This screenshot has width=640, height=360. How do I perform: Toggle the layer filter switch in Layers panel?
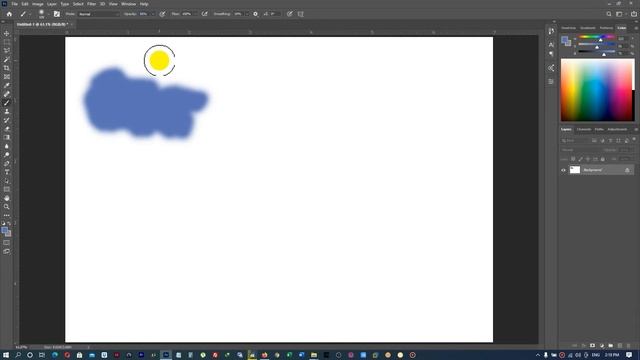point(634,140)
